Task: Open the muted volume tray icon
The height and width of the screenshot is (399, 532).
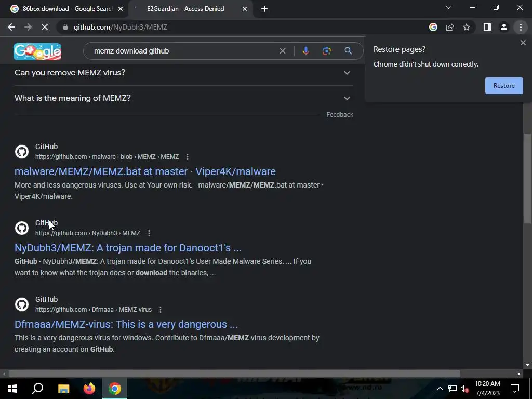Action: (464, 389)
